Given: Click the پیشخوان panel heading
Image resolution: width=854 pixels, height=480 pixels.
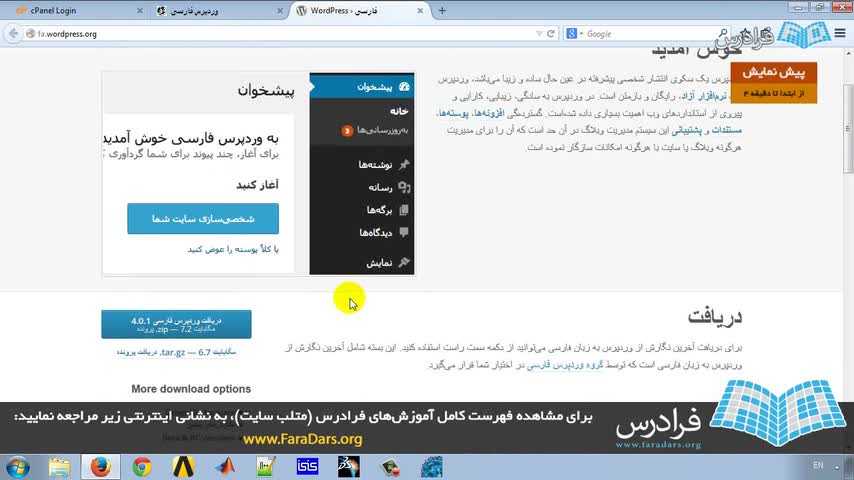Looking at the screenshot, I should point(266,90).
